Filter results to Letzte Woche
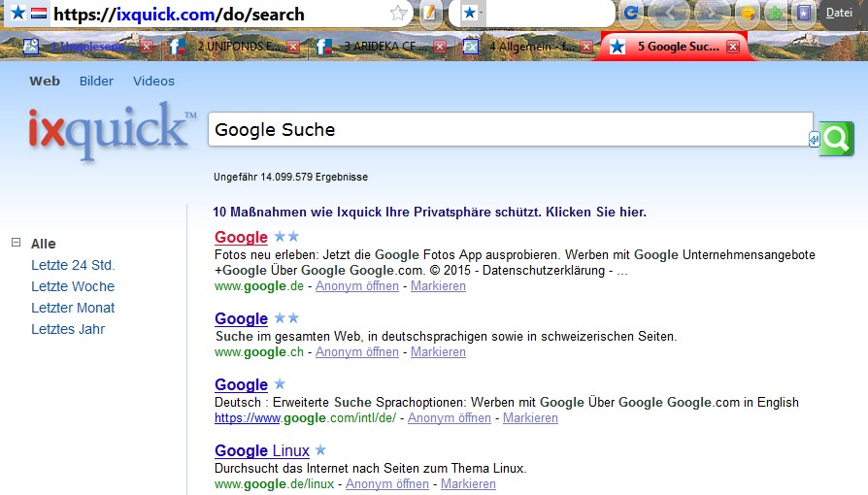Viewport: 868px width, 495px height. (x=73, y=286)
